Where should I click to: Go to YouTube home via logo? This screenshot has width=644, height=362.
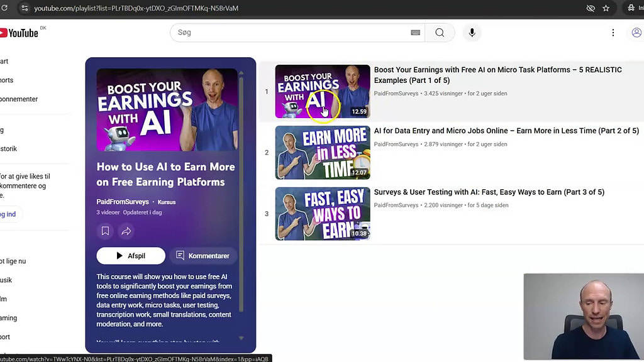19,33
